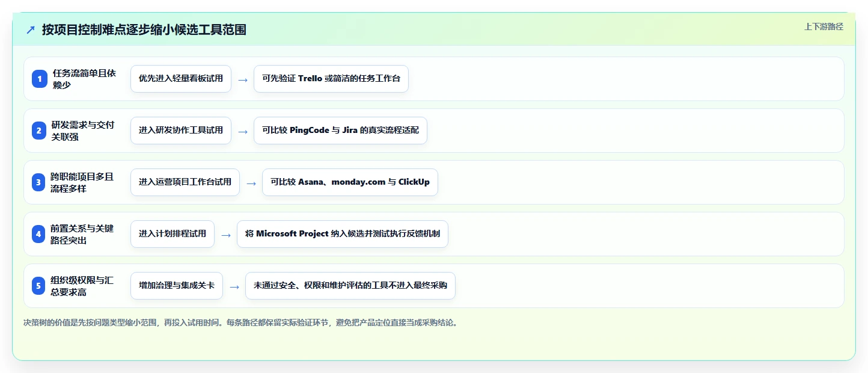Click the Trello verification result box
This screenshot has height=373, width=868.
[331, 79]
